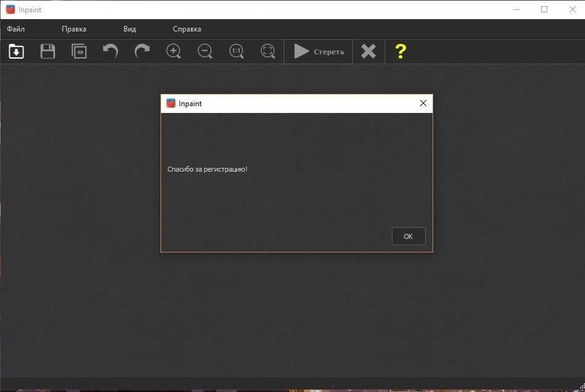This screenshot has width=585, height=392.
Task: Zoom out with the minus magnifier
Action: point(205,51)
